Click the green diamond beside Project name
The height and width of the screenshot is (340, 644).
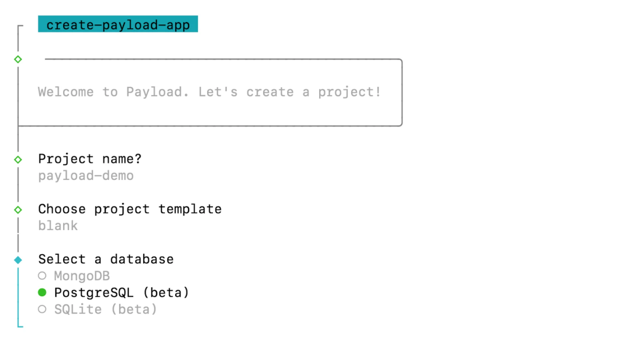[18, 160]
